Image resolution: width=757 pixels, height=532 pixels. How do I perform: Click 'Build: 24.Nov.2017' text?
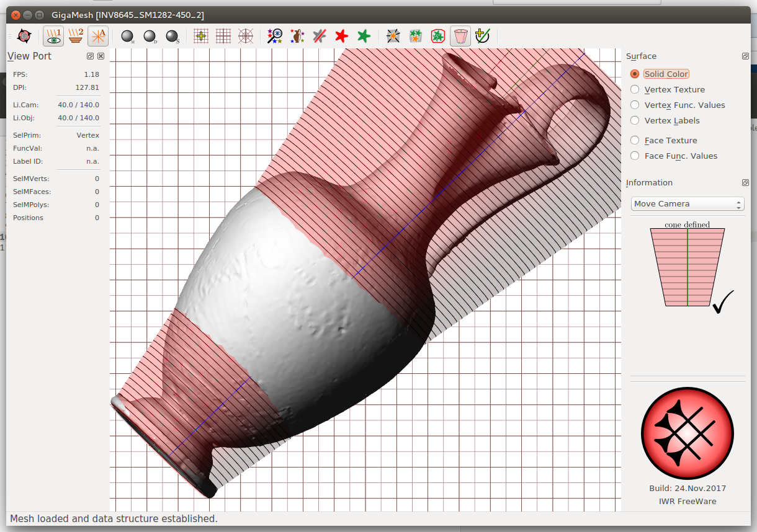coord(688,489)
